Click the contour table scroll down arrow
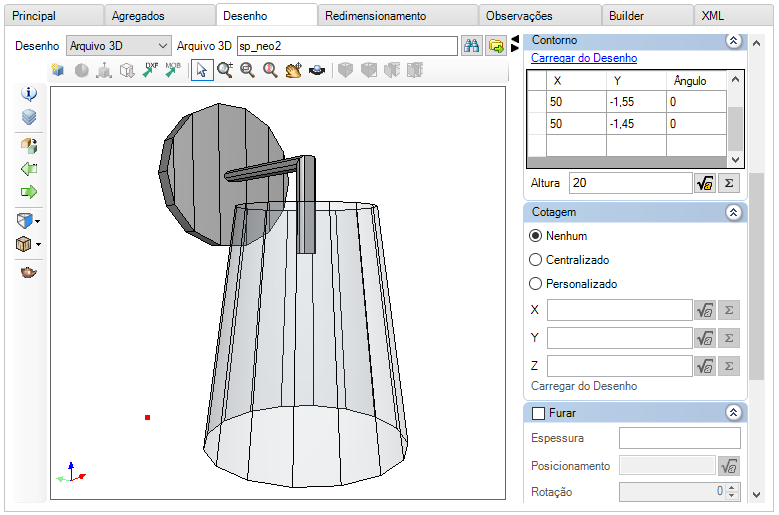 pyautogui.click(x=735, y=160)
